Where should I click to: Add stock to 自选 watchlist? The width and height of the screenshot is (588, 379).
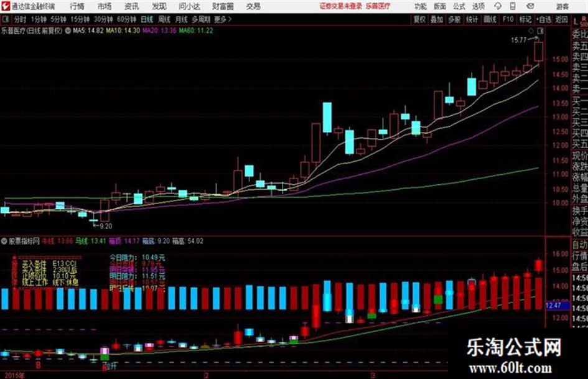click(x=544, y=19)
